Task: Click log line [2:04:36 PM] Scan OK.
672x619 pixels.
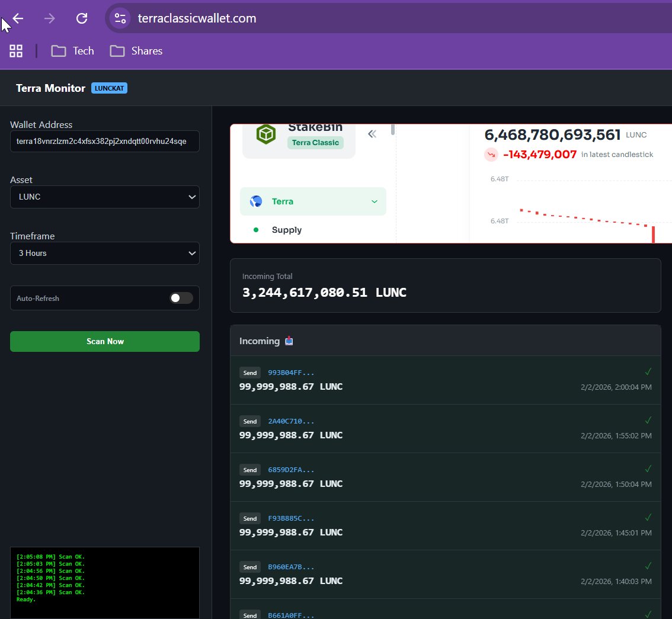Action: tap(50, 592)
